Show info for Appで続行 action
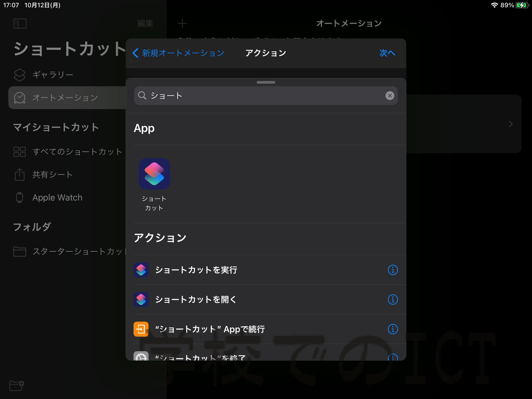The image size is (532, 399). pos(393,329)
